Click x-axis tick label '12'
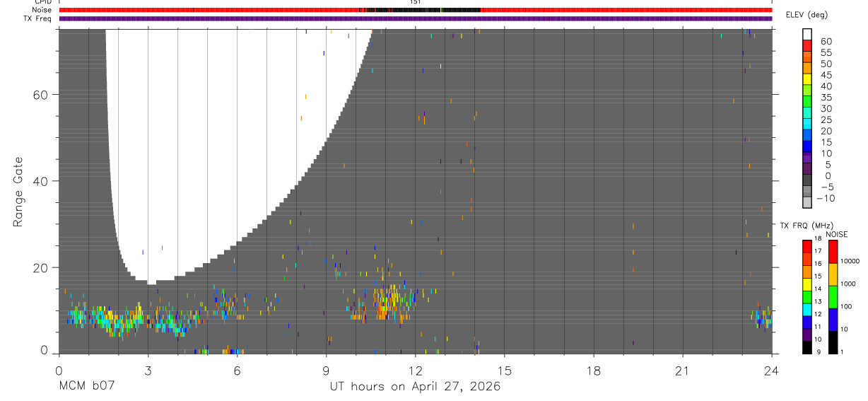 pyautogui.click(x=415, y=371)
